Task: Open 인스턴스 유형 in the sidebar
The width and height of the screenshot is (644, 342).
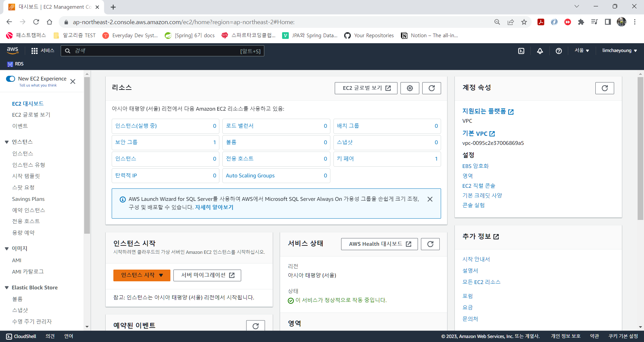Action: (x=29, y=165)
